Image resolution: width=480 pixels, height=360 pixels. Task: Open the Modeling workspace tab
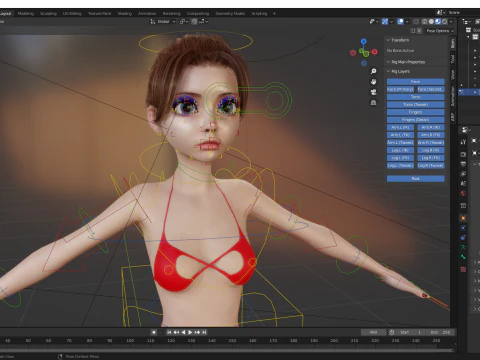(26, 14)
